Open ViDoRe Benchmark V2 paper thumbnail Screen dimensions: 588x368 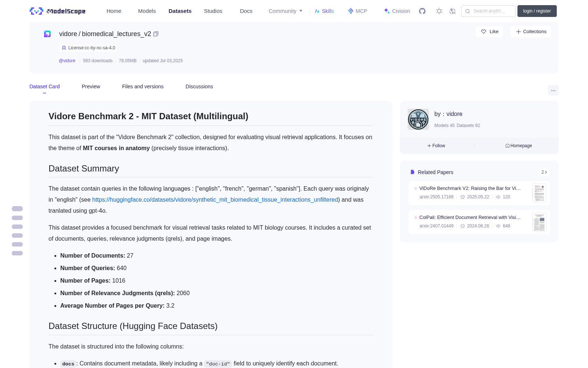[x=539, y=193]
